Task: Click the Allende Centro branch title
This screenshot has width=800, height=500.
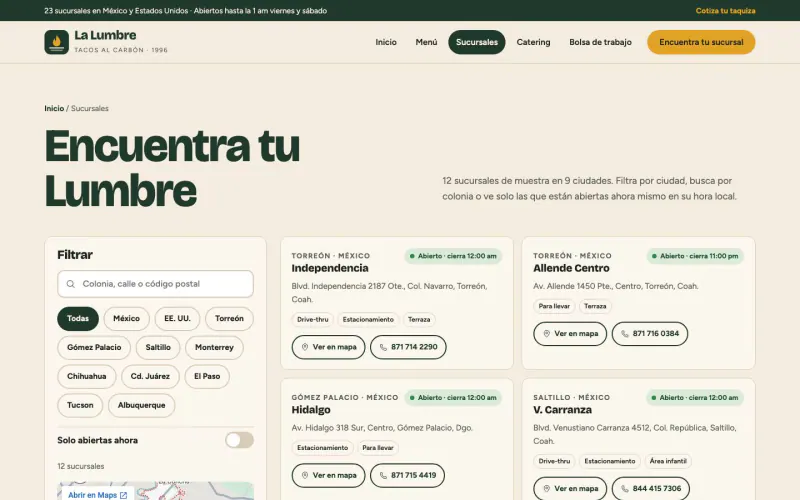Action: click(571, 268)
